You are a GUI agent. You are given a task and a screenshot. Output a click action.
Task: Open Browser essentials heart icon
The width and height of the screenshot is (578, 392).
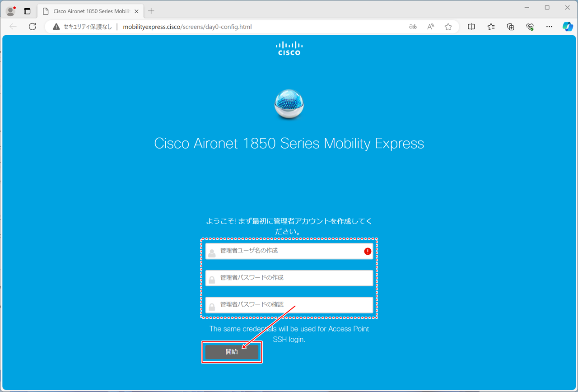click(530, 27)
